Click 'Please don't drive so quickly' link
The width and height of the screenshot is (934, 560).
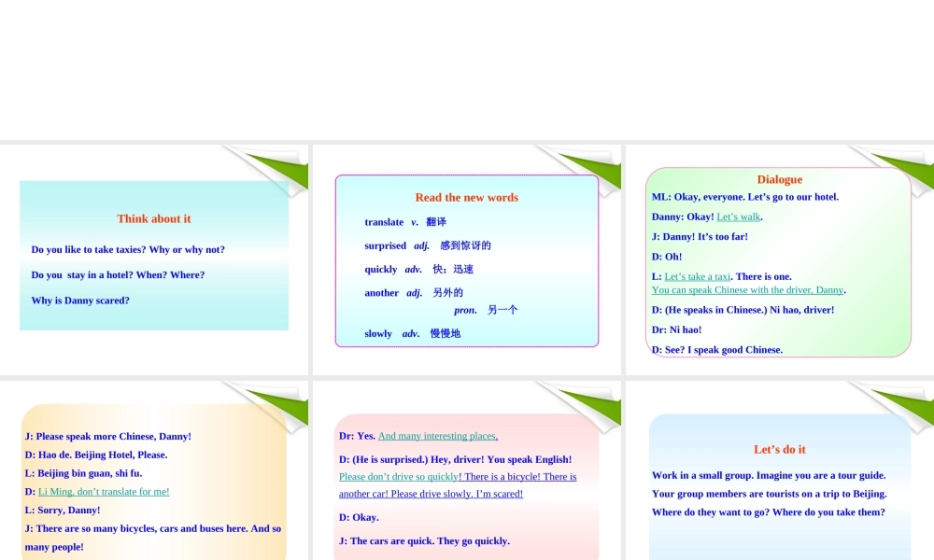coord(400,477)
